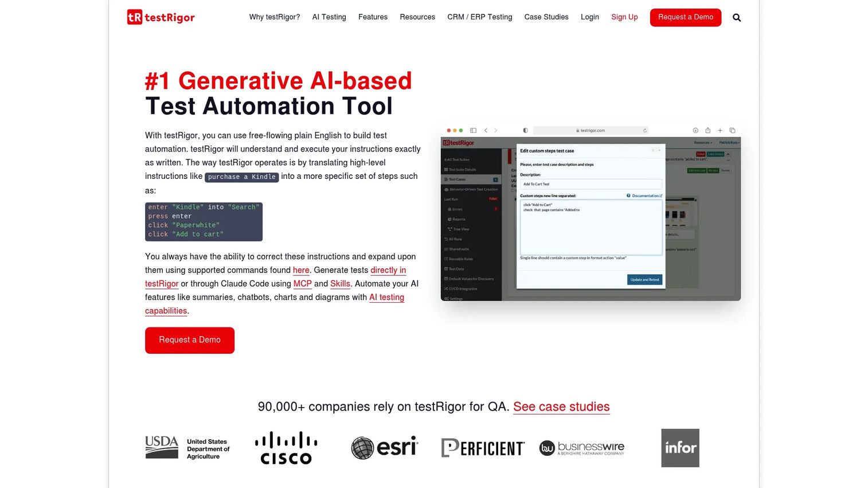The width and height of the screenshot is (868, 488).
Task: Click the "#1 Generative AI-based" heading
Action: pos(278,81)
